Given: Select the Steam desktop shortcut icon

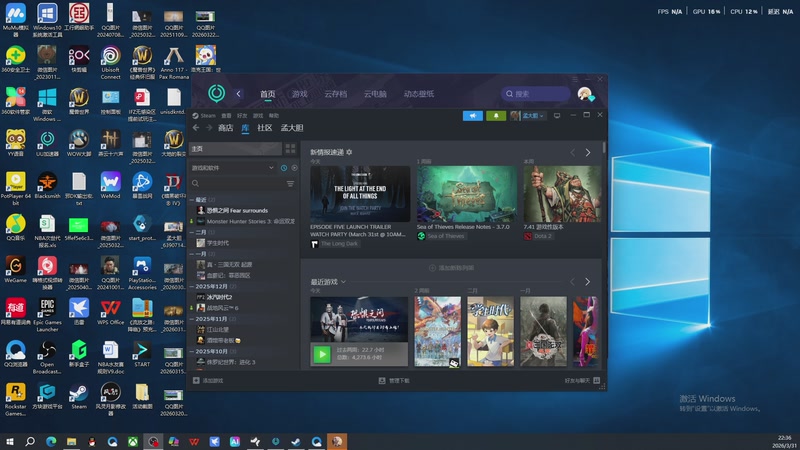Looking at the screenshot, I should [79, 396].
